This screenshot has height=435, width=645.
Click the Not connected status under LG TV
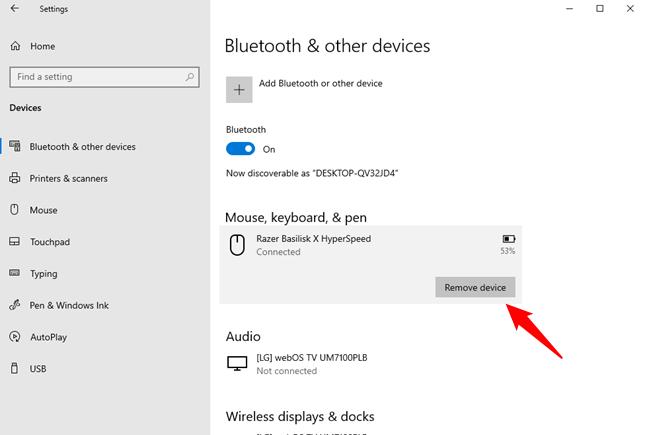point(287,371)
